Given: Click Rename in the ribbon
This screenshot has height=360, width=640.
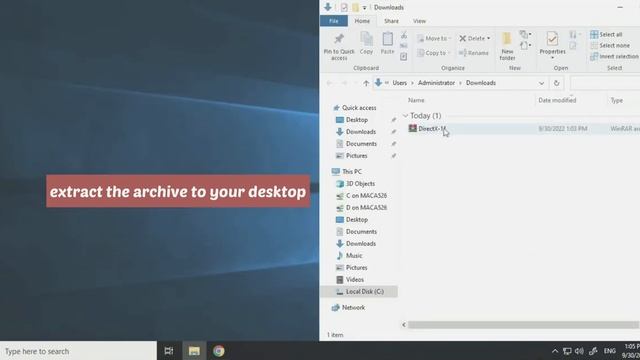Looking at the screenshot, I should [x=473, y=53].
